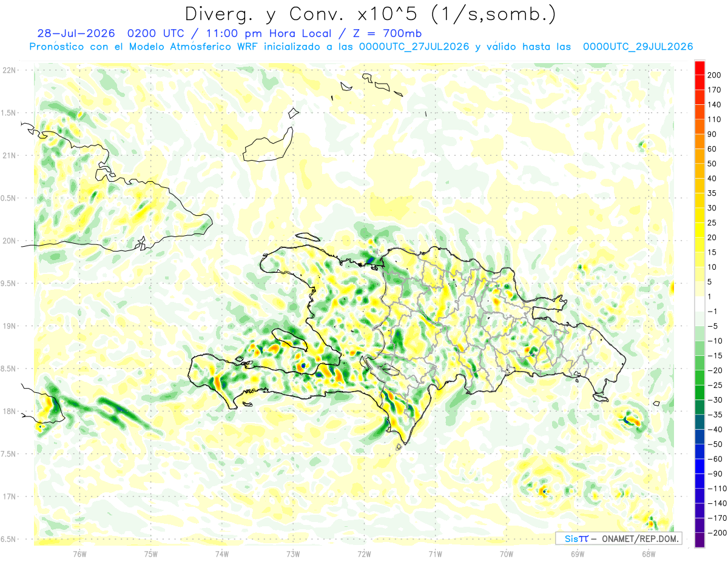
Task: Click the 17N latitude label
Action: click(8, 496)
